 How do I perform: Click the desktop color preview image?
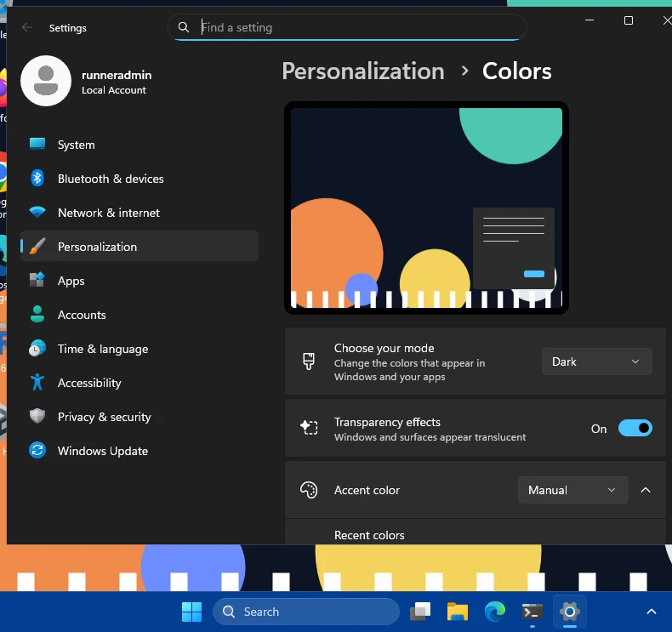tap(426, 208)
